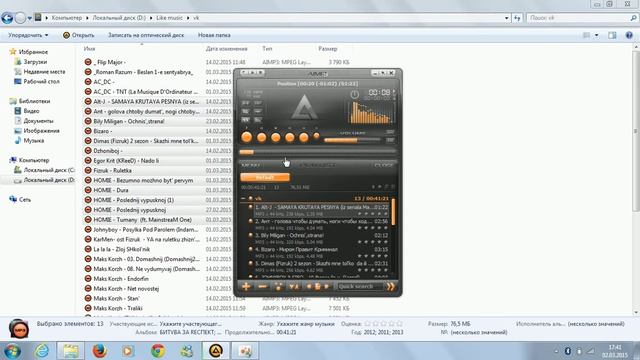Open recent locations dropdown next to forward button
640x360 pixels.
tap(29, 18)
